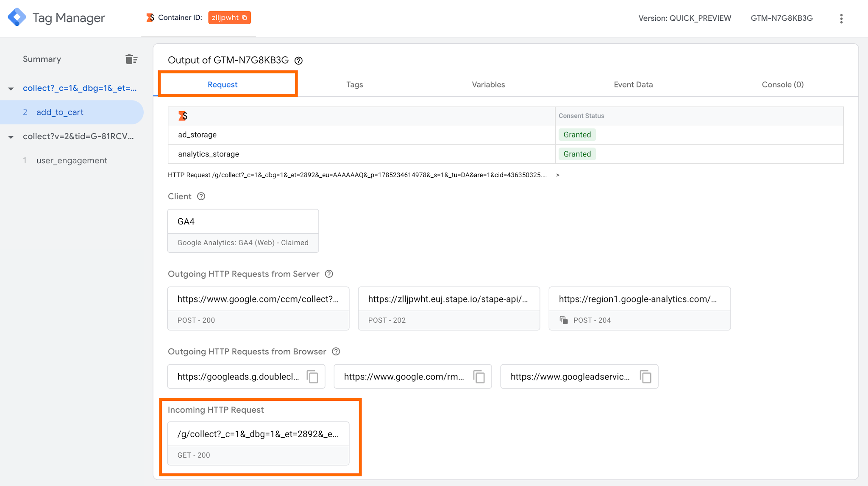This screenshot has height=486, width=868.
Task: Select the add_to_cart event
Action: (72, 112)
